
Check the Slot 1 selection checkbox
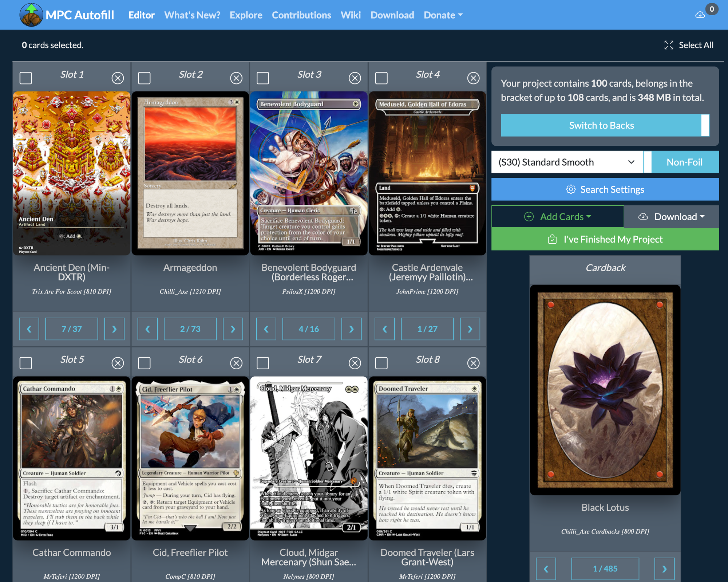pyautogui.click(x=26, y=78)
